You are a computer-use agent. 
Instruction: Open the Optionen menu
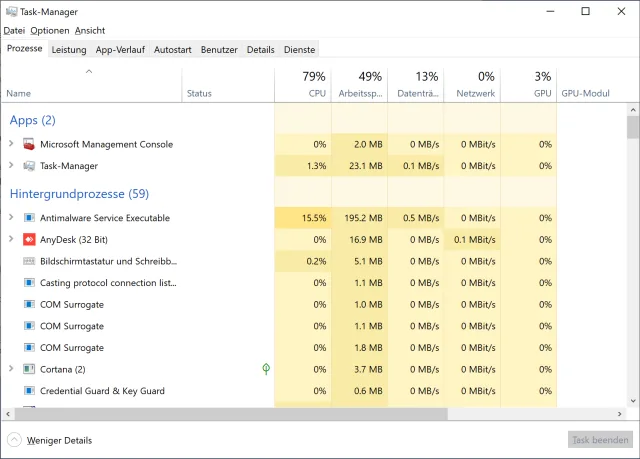point(49,31)
